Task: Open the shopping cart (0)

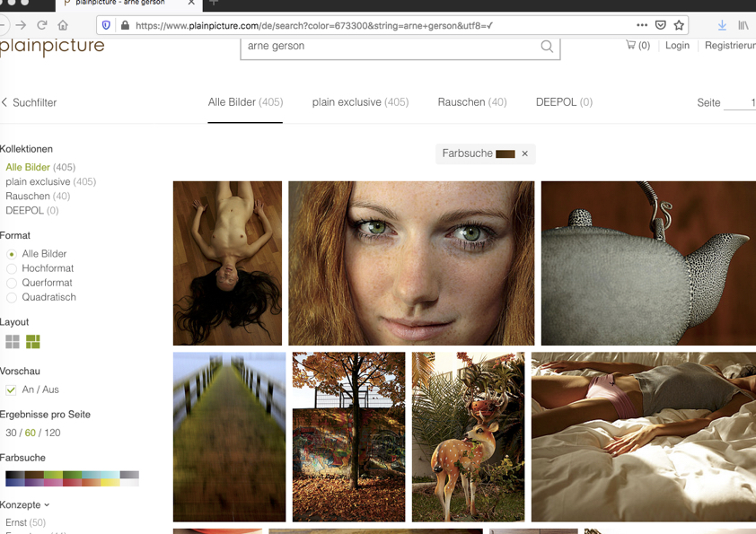Action: (637, 45)
